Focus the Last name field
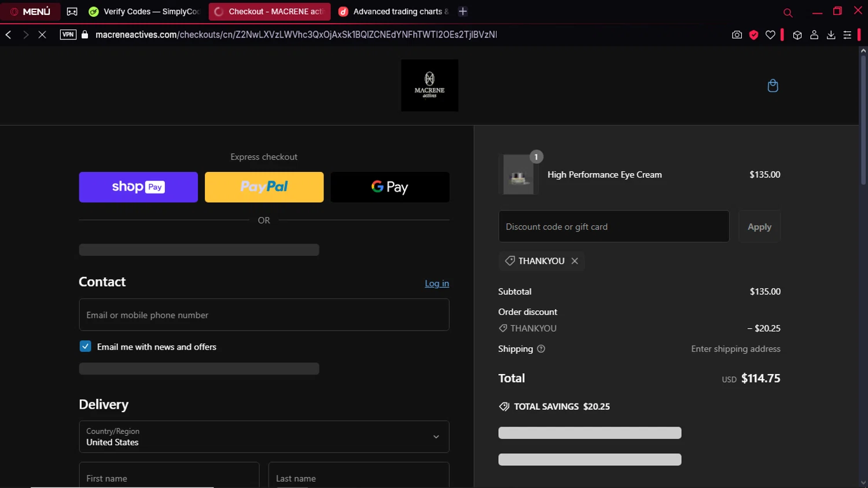Image resolution: width=868 pixels, height=488 pixels. pos(359,476)
